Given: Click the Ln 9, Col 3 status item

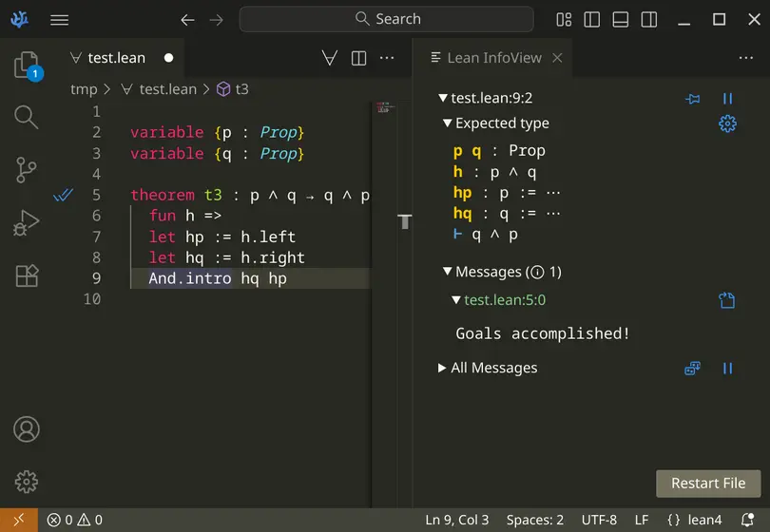Looking at the screenshot, I should [456, 520].
